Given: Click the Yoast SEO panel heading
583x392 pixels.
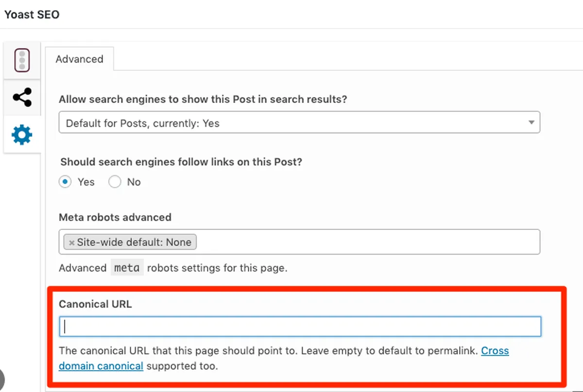Looking at the screenshot, I should click(x=32, y=15).
